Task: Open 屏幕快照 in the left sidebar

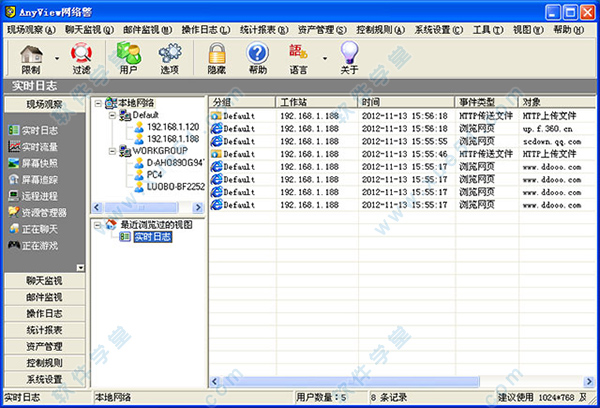Action: point(33,163)
